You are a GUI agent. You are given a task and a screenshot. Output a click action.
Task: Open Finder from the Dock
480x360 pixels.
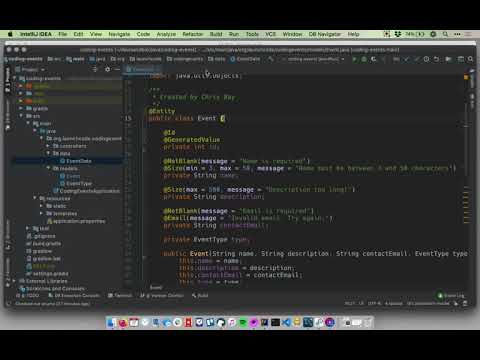click(x=112, y=322)
